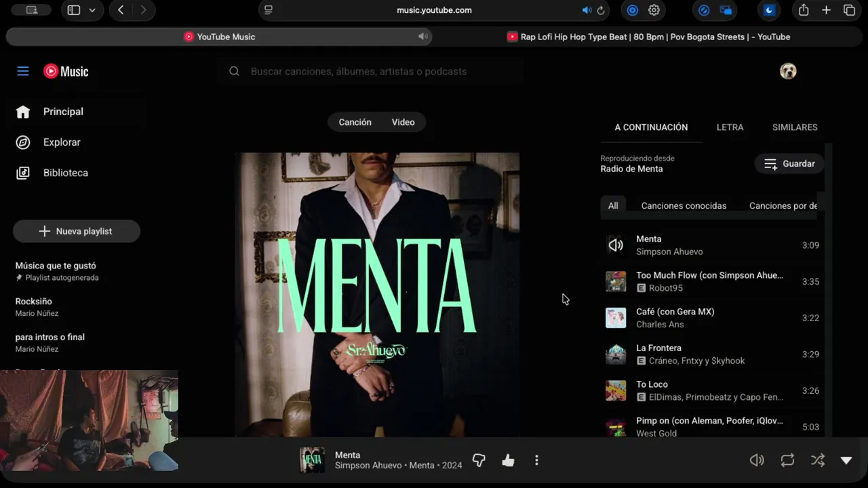This screenshot has width=868, height=488.
Task: Play La Frontera thumbnail in queue
Action: pos(616,354)
